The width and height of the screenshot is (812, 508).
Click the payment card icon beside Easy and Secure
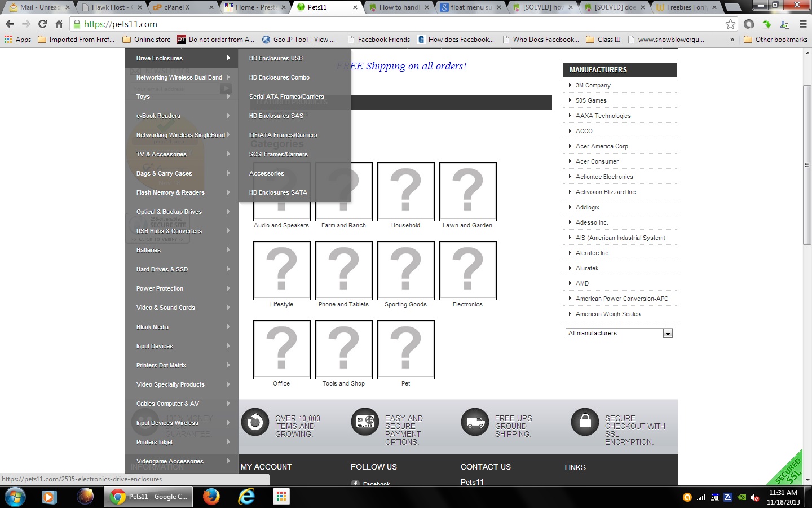tap(365, 422)
